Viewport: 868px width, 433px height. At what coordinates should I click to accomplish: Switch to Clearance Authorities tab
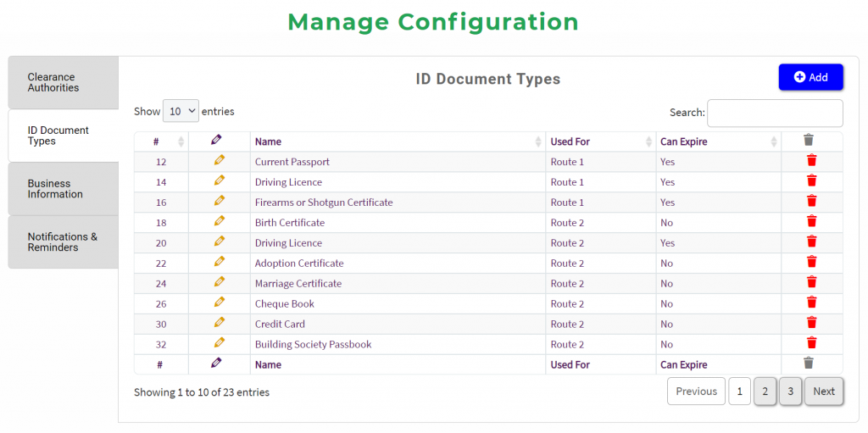[x=64, y=82]
